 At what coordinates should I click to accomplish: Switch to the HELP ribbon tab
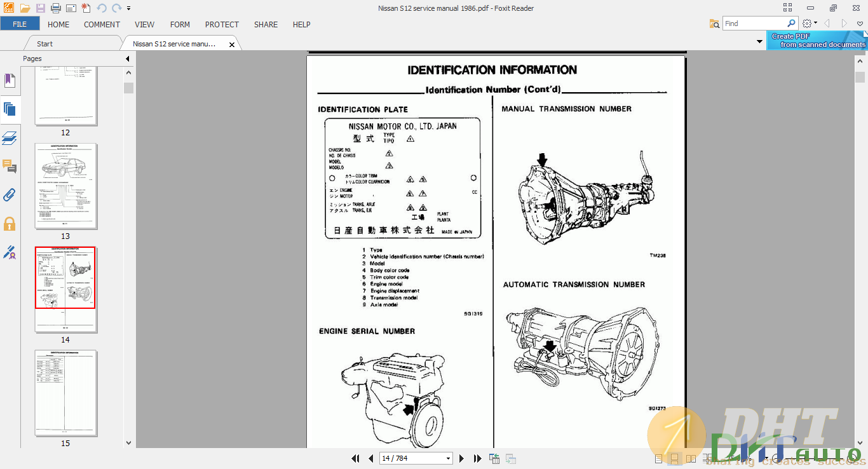301,24
